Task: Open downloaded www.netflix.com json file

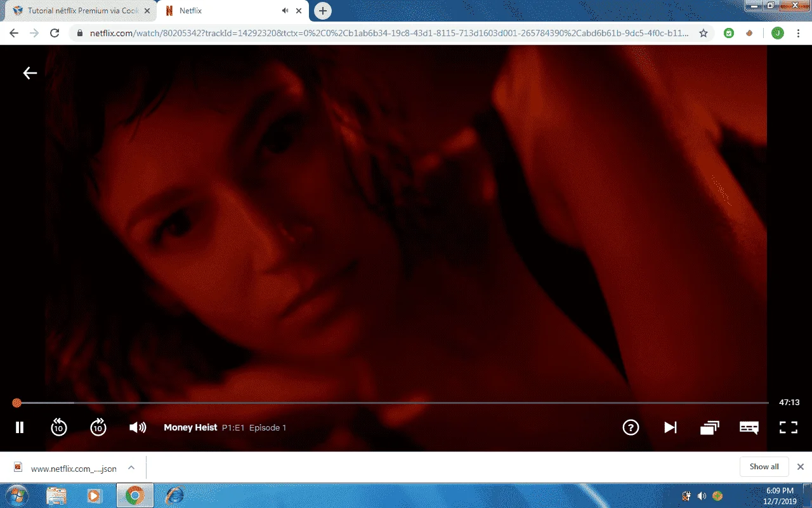Action: [65, 468]
